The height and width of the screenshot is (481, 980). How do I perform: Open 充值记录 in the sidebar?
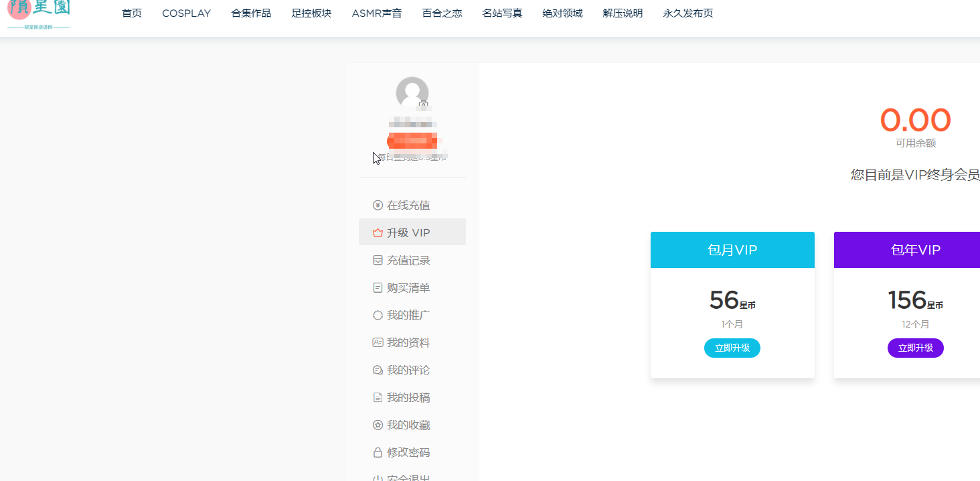pos(412,260)
